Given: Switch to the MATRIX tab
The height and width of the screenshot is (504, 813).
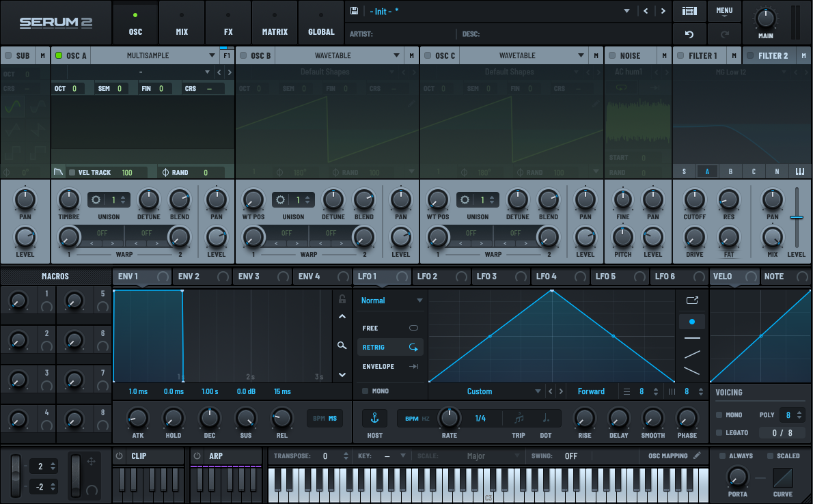Looking at the screenshot, I should pos(275,23).
